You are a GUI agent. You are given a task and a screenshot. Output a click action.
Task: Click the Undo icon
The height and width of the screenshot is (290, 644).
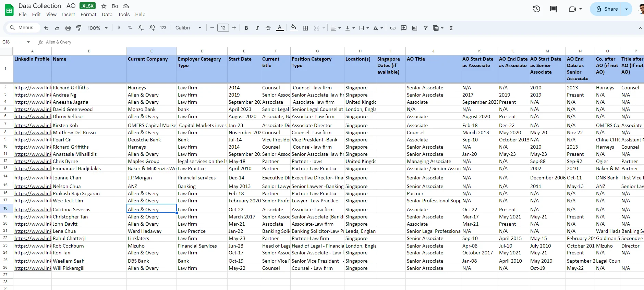tap(46, 28)
